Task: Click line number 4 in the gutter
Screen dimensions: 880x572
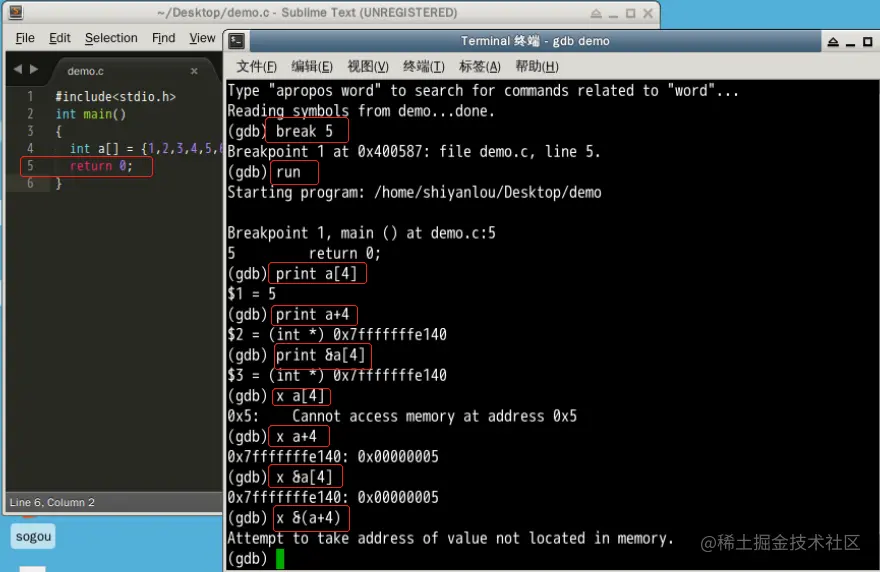Action: coord(30,149)
